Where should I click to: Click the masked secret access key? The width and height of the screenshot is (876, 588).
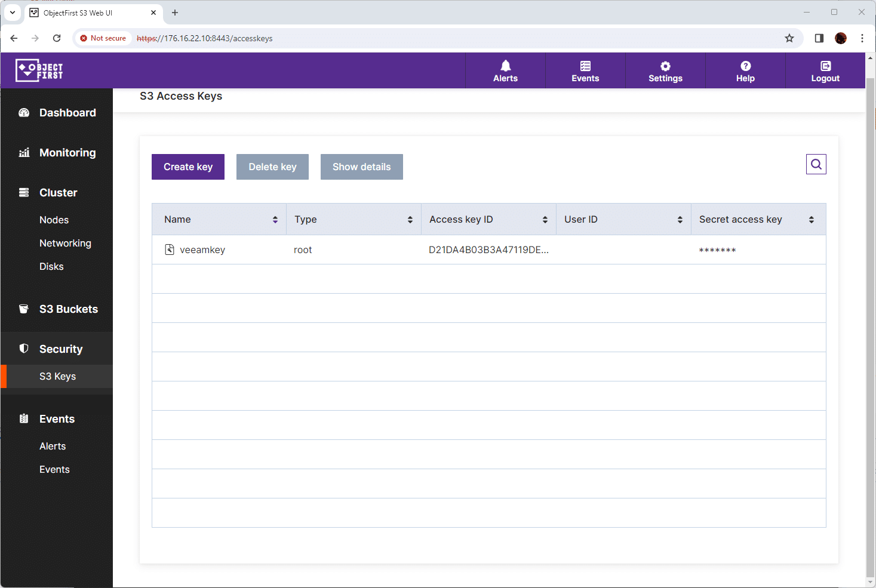(x=717, y=250)
